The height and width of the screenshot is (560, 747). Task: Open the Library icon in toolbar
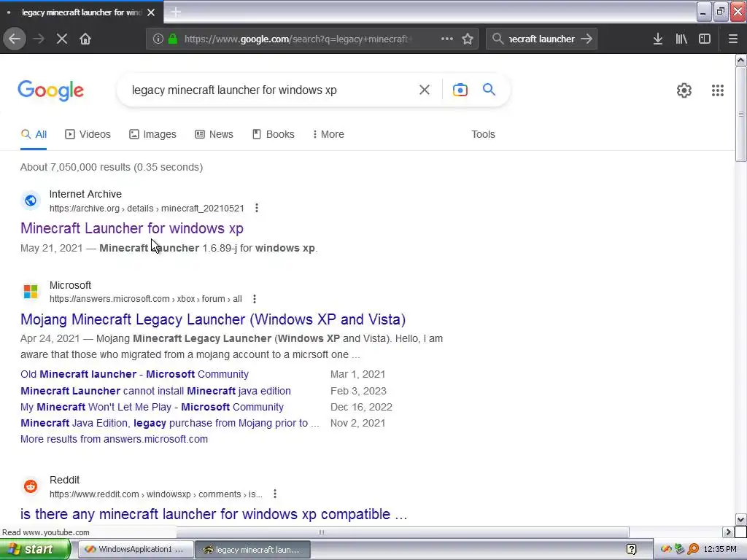point(681,39)
